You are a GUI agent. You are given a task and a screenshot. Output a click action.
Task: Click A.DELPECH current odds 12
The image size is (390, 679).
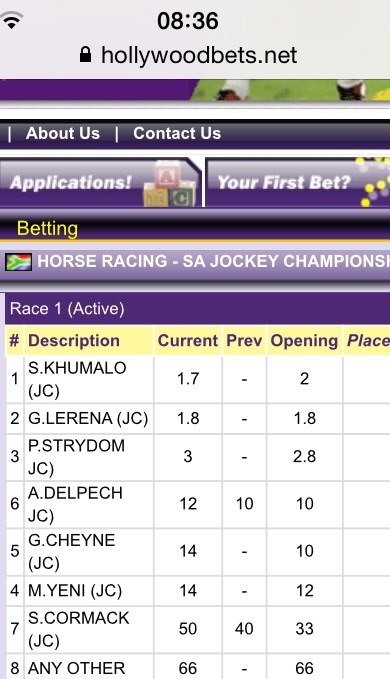[188, 504]
